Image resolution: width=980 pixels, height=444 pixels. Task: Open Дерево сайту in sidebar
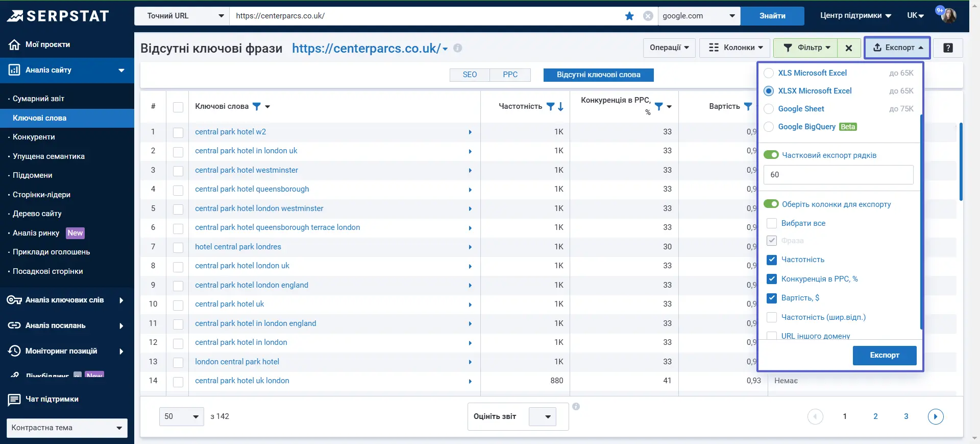pyautogui.click(x=37, y=214)
